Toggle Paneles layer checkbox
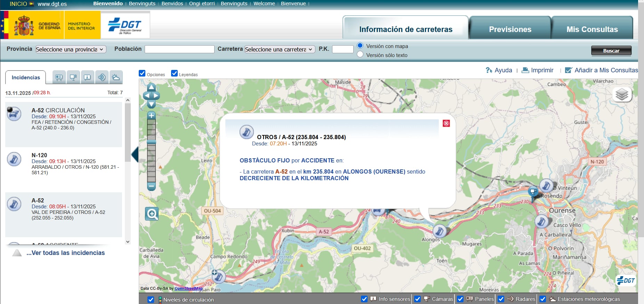The height and width of the screenshot is (304, 644). (460, 299)
